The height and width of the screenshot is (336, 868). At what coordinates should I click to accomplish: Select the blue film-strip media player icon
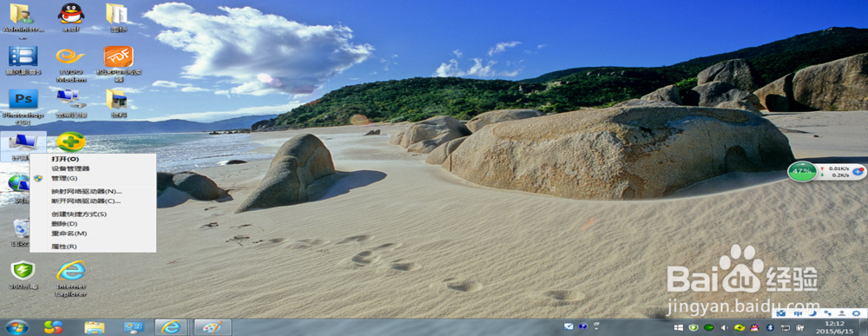(x=23, y=61)
